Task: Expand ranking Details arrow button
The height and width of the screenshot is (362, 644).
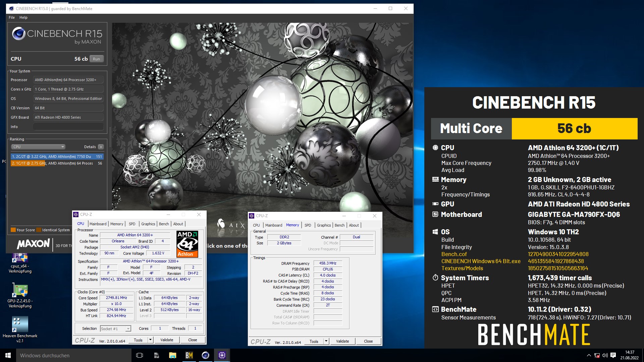Action: pyautogui.click(x=101, y=147)
